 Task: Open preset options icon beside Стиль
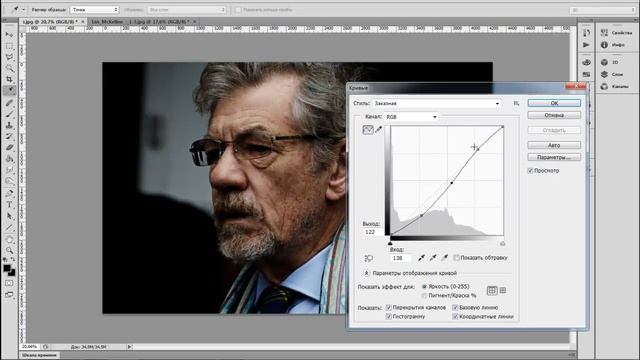[x=516, y=104]
